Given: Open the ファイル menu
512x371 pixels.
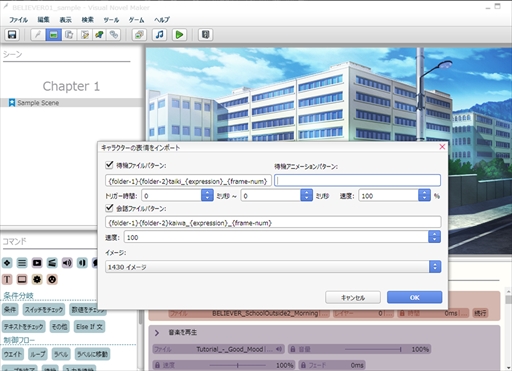Looking at the screenshot, I should (18, 20).
